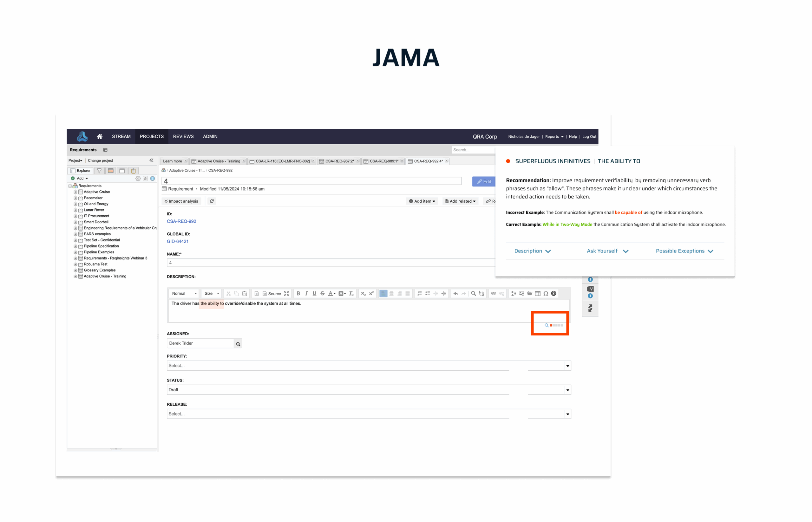The width and height of the screenshot is (812, 522).
Task: Expand the Pacemaker folder
Action: (75, 198)
